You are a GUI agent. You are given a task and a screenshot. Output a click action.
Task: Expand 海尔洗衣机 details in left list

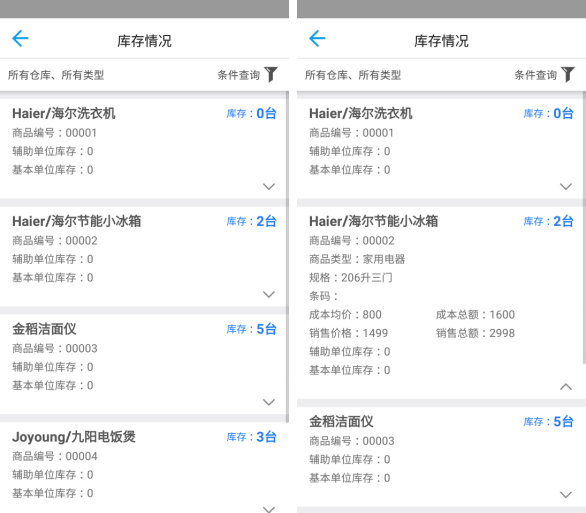(269, 186)
